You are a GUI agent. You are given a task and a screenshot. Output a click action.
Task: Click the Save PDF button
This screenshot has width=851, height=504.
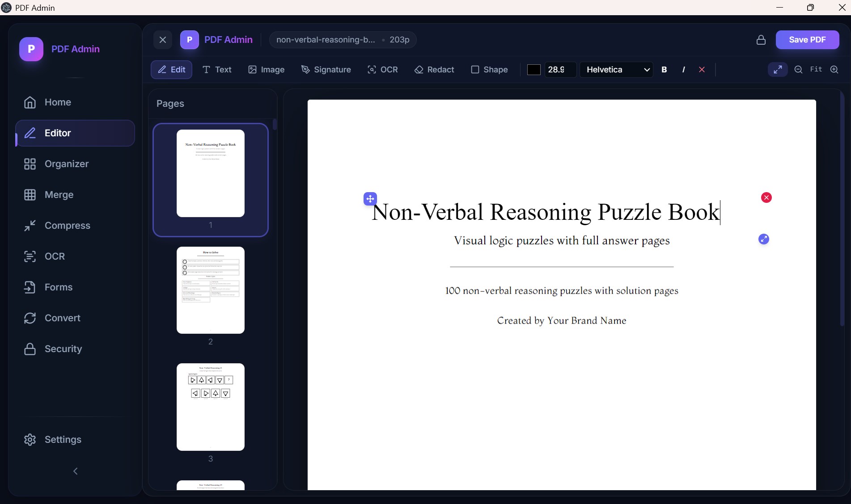pos(807,40)
